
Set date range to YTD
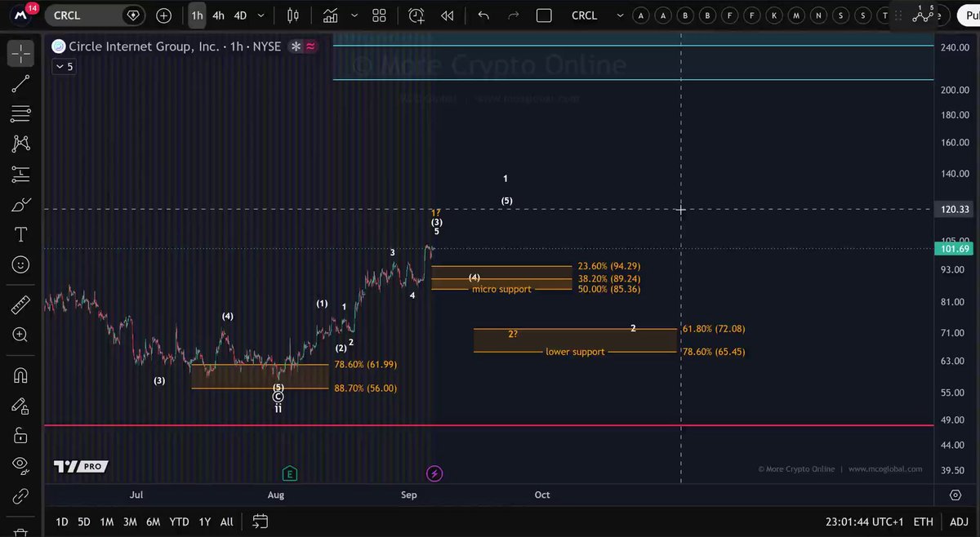179,521
